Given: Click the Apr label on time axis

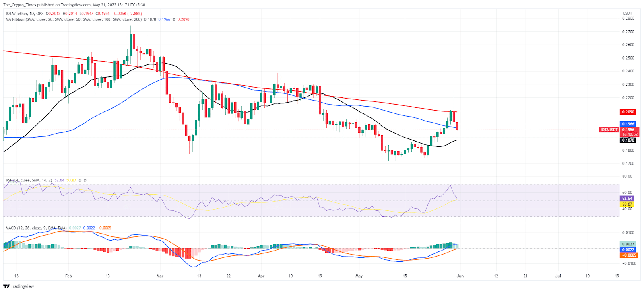Looking at the screenshot, I should [261, 276].
